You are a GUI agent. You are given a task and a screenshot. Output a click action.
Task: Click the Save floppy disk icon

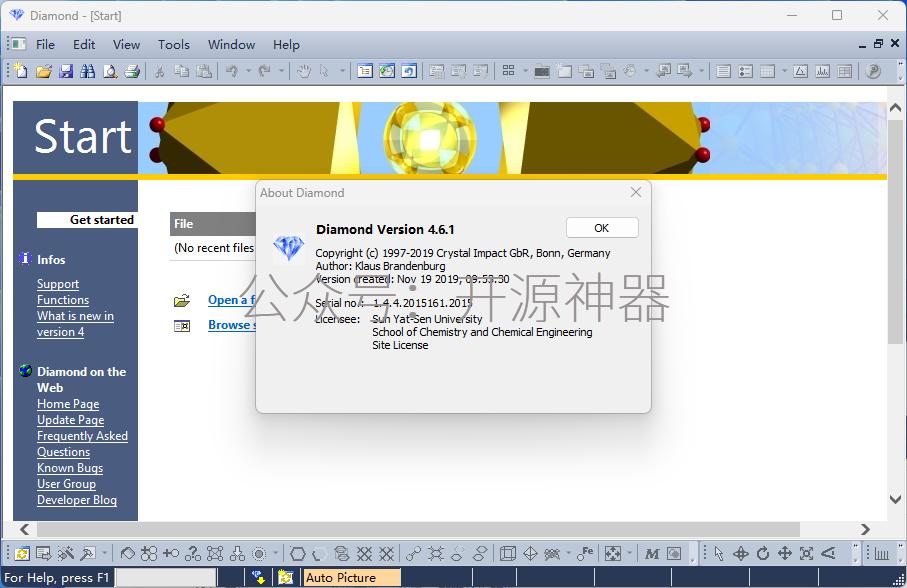pyautogui.click(x=66, y=71)
